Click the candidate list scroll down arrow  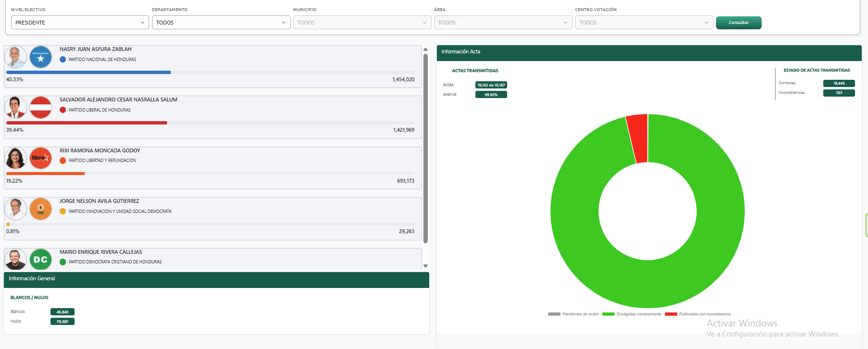pos(425,266)
